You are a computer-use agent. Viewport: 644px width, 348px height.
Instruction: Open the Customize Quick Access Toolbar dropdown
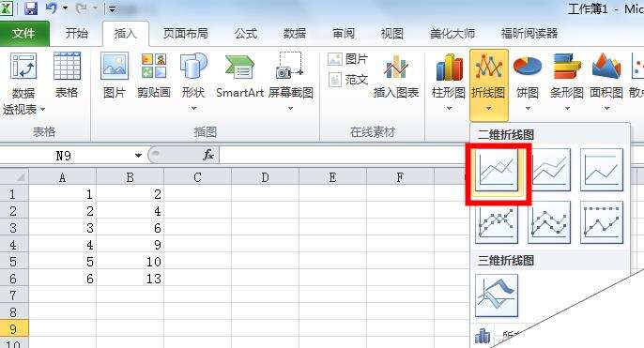coord(112,8)
